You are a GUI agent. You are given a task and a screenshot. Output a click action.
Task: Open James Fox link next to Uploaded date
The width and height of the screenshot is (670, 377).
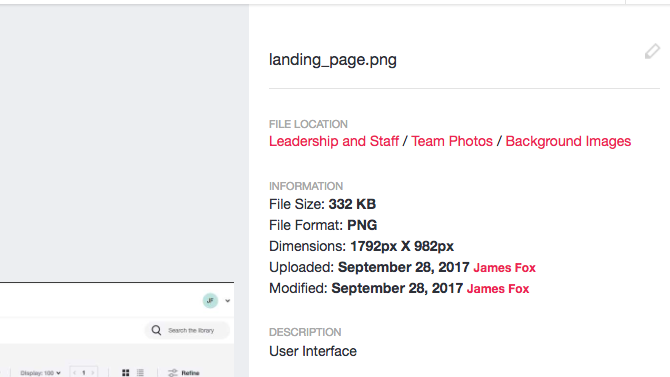coord(504,268)
